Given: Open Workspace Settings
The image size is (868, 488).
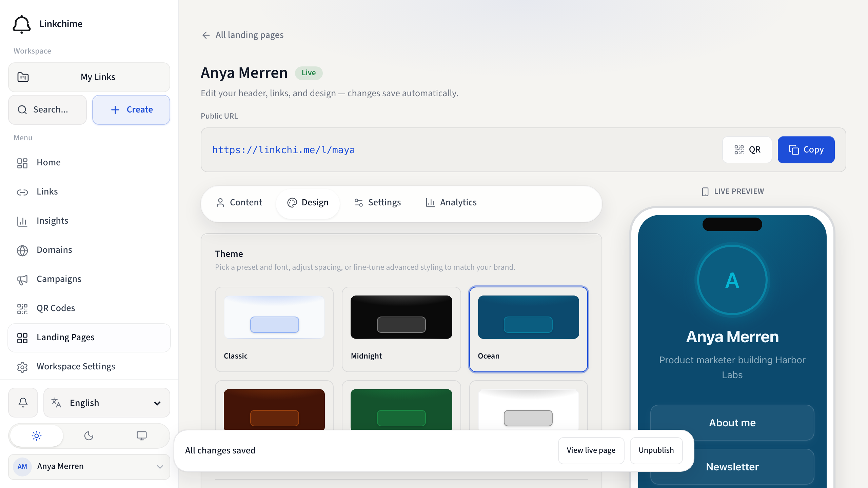Looking at the screenshot, I should click(89, 366).
